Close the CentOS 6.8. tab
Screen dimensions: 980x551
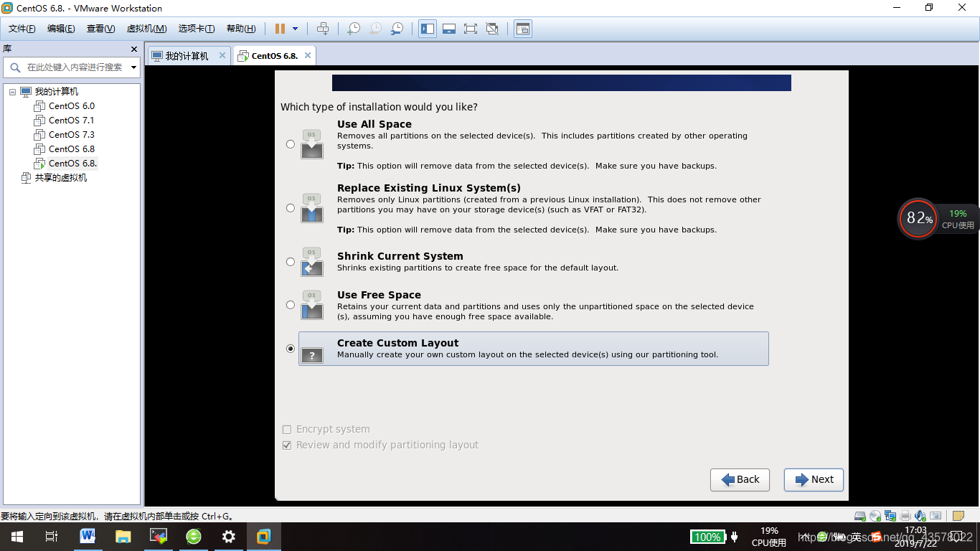308,55
